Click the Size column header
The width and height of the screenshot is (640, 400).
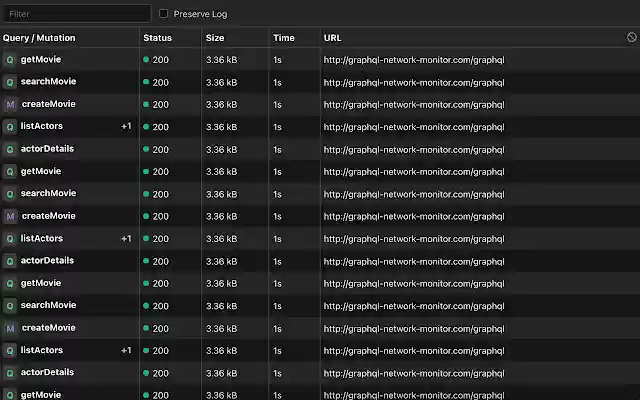point(215,38)
